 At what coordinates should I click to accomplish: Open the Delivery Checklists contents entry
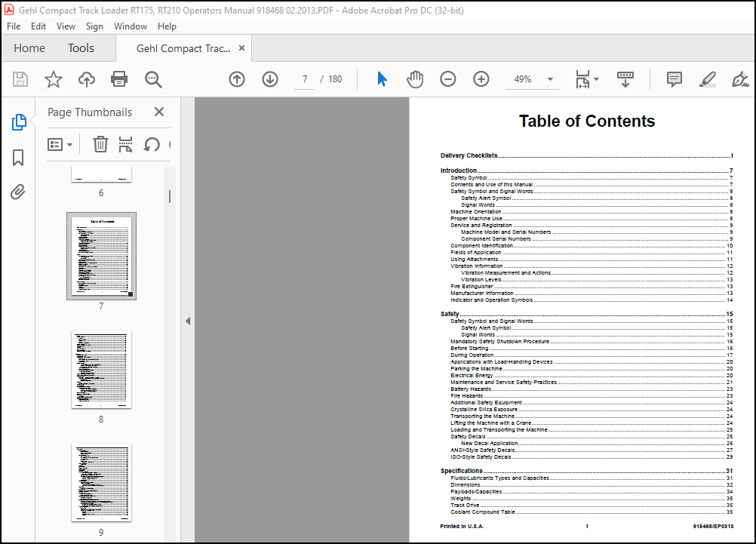tap(586, 155)
